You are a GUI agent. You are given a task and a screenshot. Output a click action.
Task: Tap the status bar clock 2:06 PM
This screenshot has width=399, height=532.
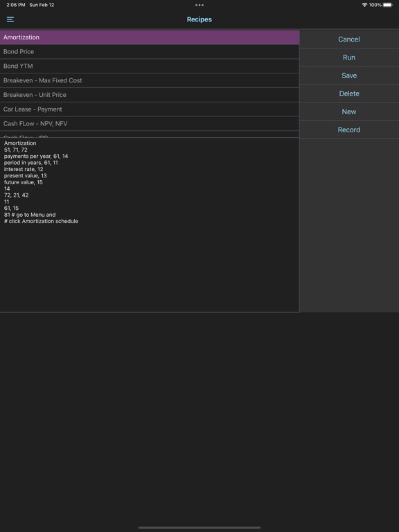click(x=16, y=5)
